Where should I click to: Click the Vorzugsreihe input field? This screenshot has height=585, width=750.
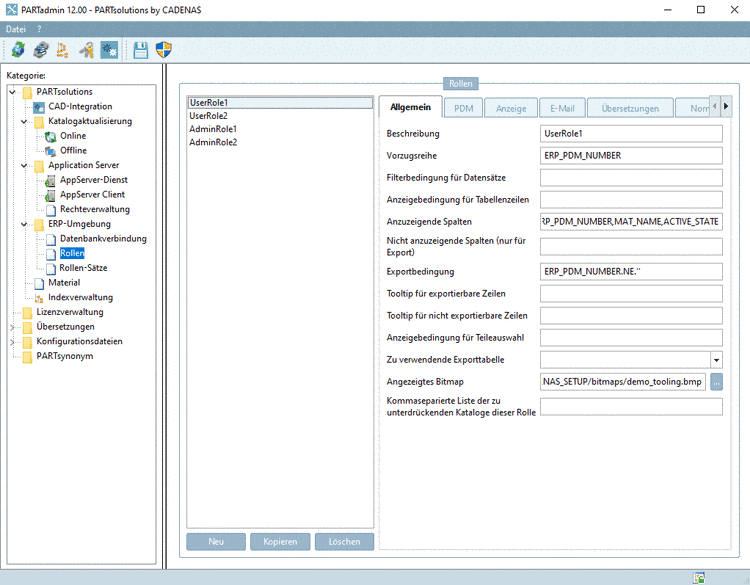click(631, 155)
